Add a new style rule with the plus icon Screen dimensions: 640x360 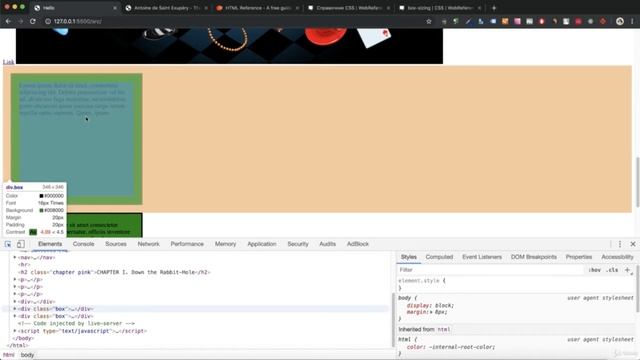click(x=627, y=270)
